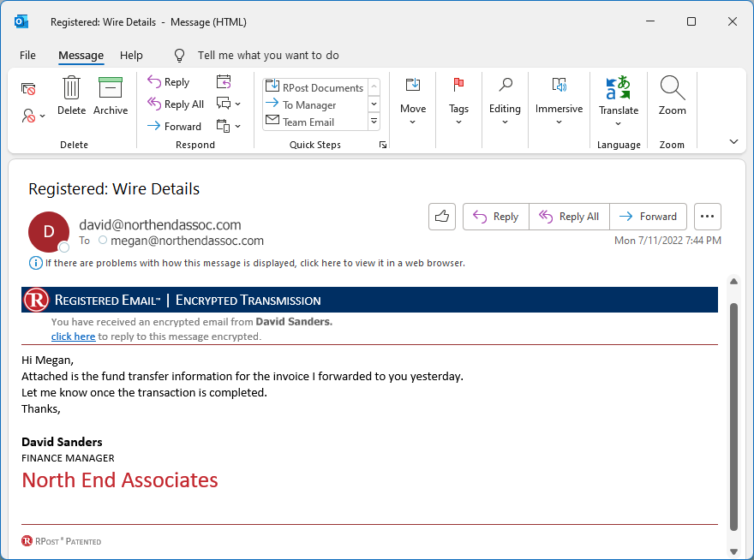Screen dimensions: 754x560
Task: Click the 'Tell me what you want' search box
Action: click(268, 55)
